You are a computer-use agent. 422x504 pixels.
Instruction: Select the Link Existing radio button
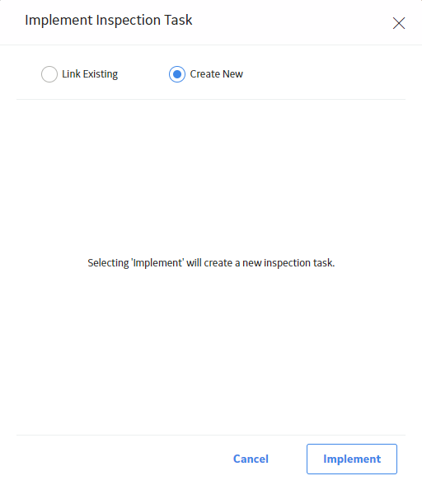49,74
